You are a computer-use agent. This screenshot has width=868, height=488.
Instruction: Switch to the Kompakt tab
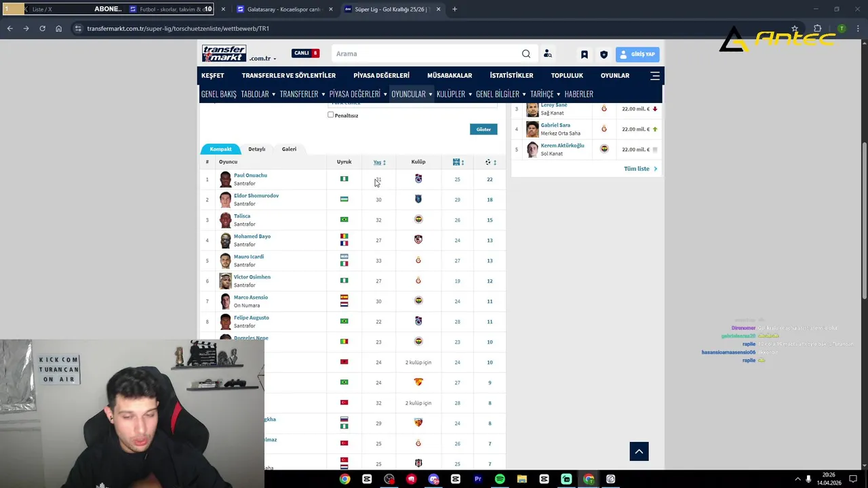[x=220, y=149]
